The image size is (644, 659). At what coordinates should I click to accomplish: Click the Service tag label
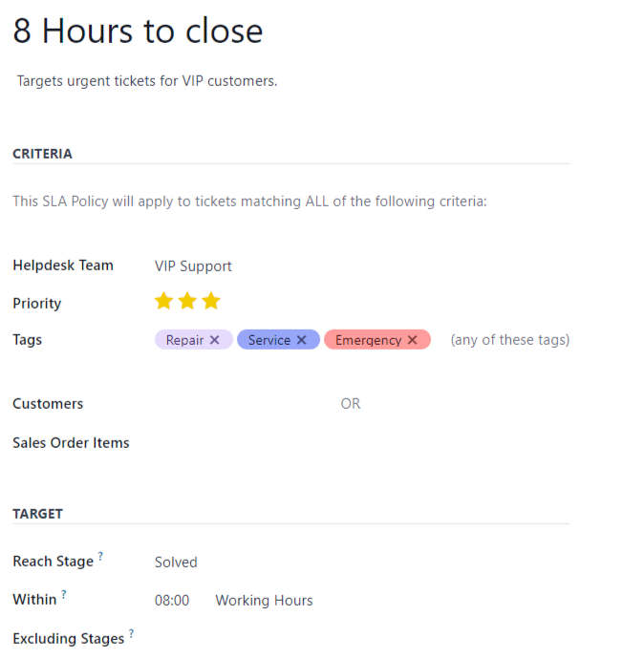click(x=268, y=340)
